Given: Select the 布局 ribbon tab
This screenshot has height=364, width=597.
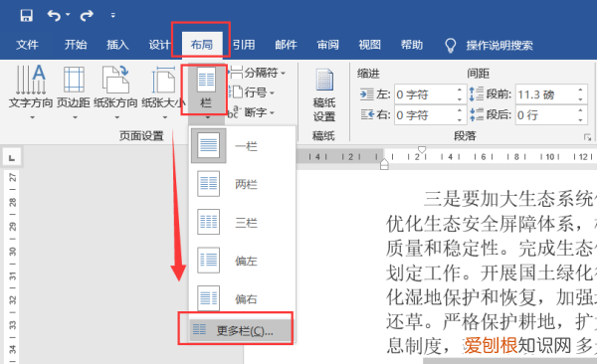Looking at the screenshot, I should 202,45.
